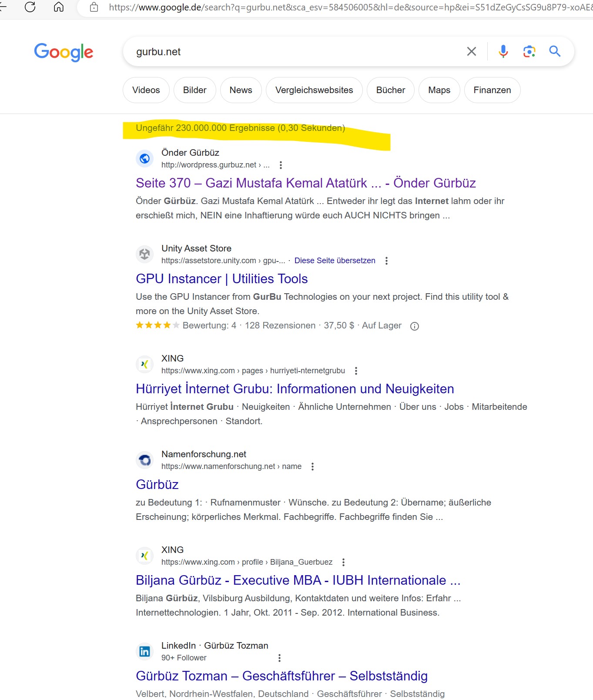This screenshot has width=593, height=700.
Task: Open more options for Önder Gürbüz result
Action: click(x=281, y=165)
